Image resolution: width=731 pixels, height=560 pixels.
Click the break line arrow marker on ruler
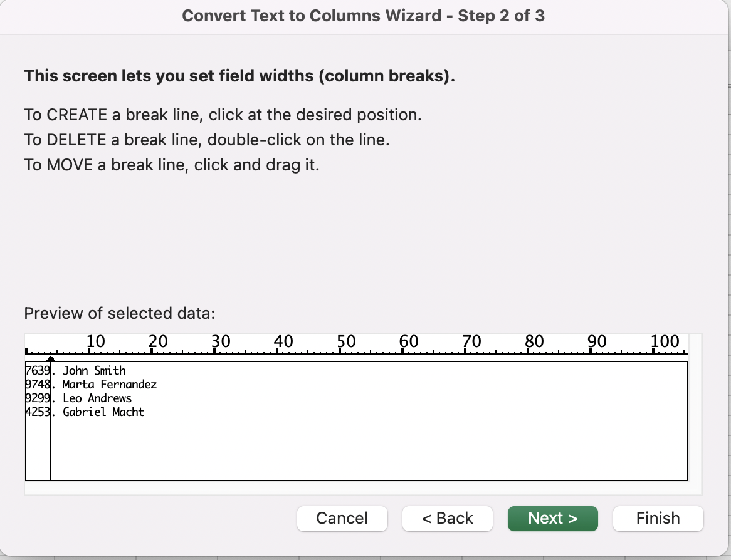pos(51,358)
